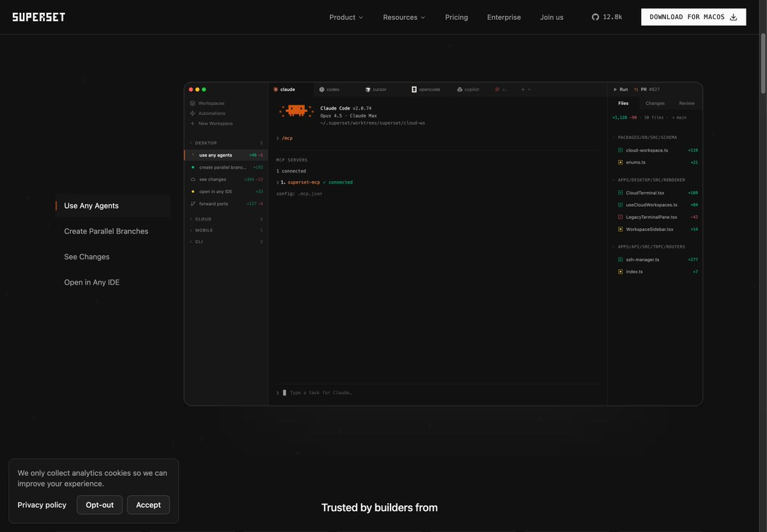767x532 pixels.
Task: Click added-file icon beside CloudTerminal.tsx
Action: (x=620, y=192)
